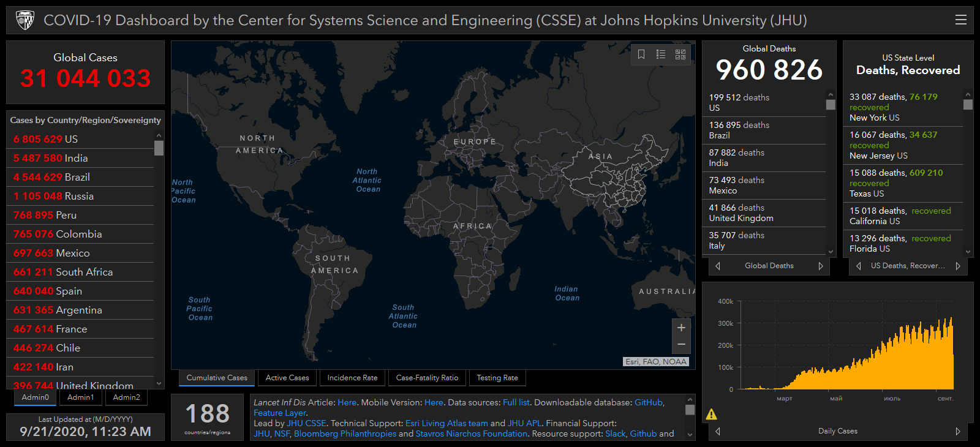The width and height of the screenshot is (980, 447).
Task: Select '73 493 deaths Mexico' entry
Action: pyautogui.click(x=764, y=186)
